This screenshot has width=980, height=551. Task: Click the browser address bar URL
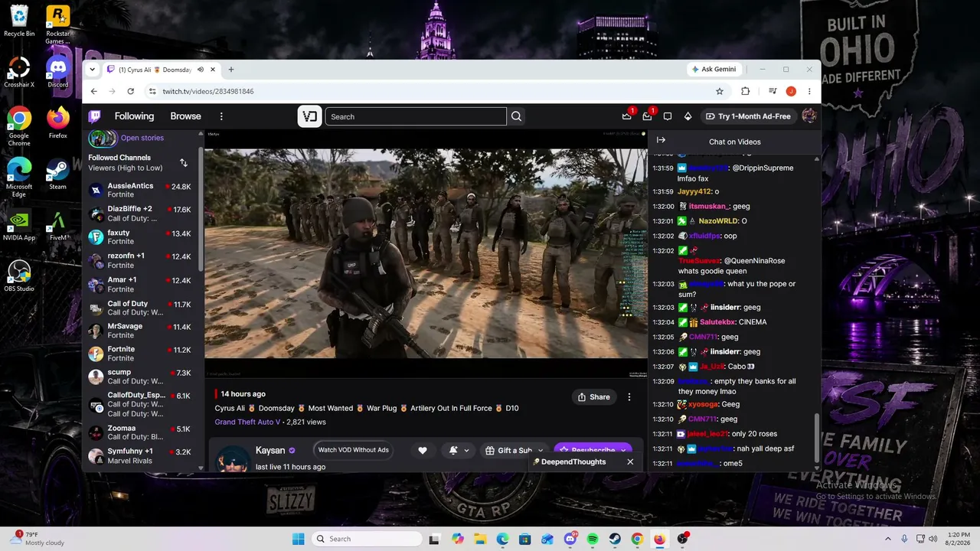(208, 91)
